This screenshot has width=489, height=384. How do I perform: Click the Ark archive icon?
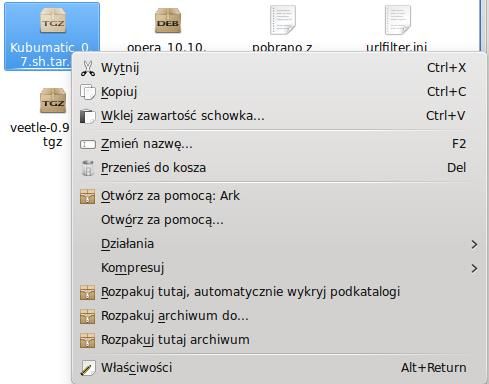tap(88, 196)
